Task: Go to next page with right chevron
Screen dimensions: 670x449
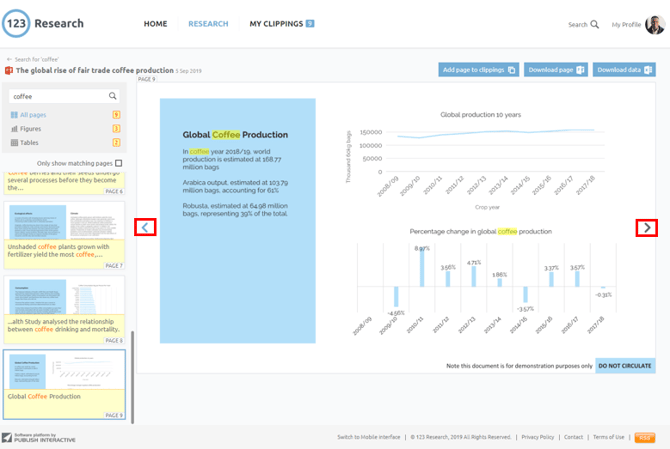Action: click(x=647, y=228)
